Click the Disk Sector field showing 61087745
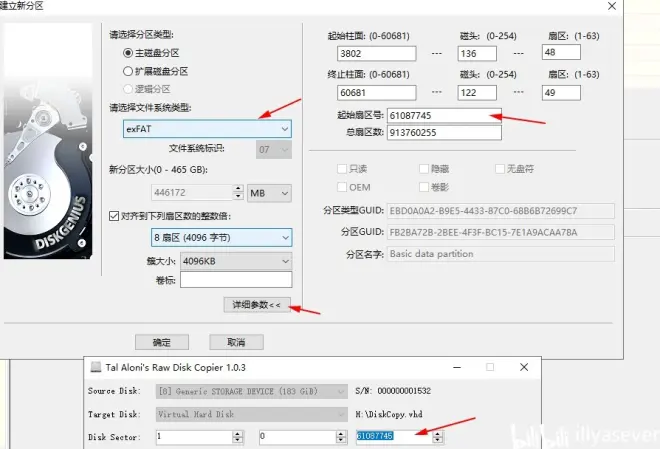The height and width of the screenshot is (449, 660). click(x=394, y=437)
